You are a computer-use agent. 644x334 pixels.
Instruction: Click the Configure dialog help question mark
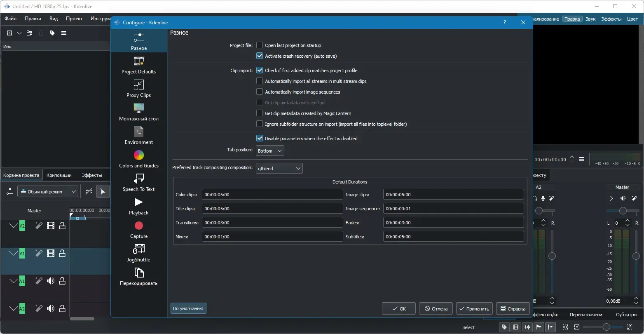505,23
